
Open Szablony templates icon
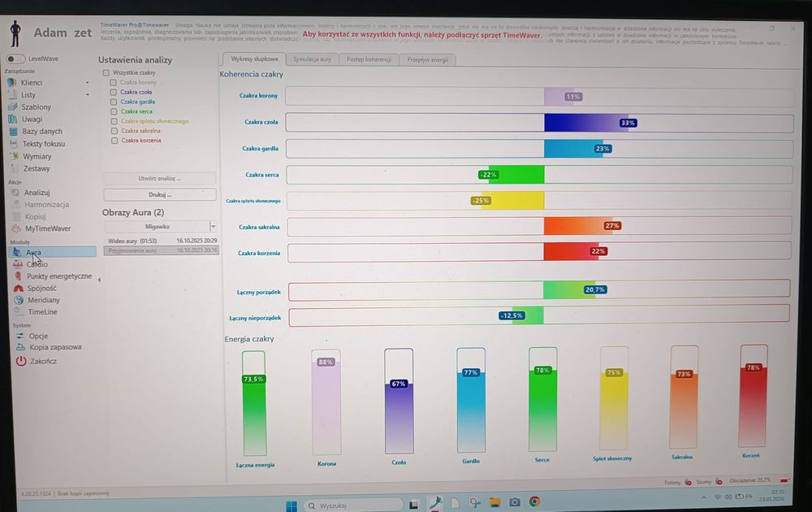click(13, 106)
